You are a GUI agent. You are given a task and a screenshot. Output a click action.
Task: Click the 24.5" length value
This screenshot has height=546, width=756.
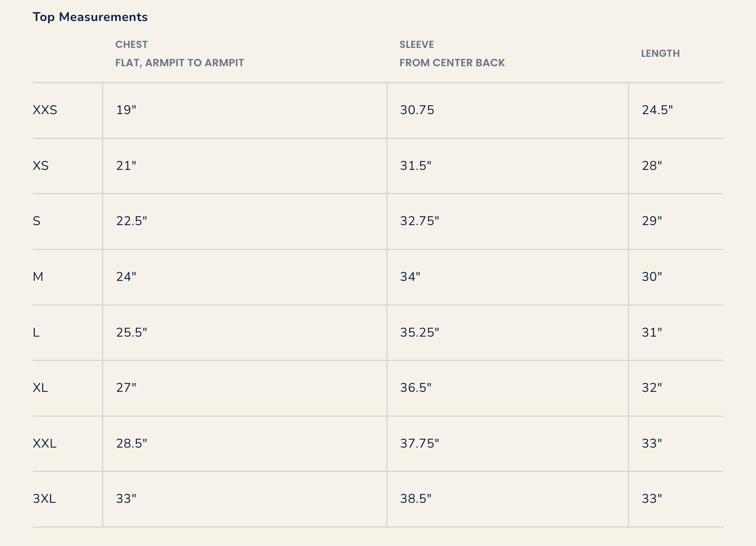click(657, 110)
